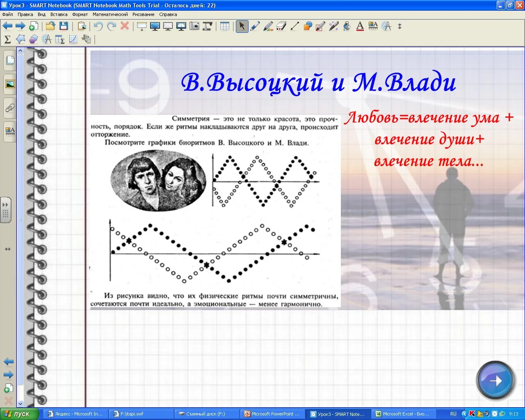Toggle dual page display icon

[x=181, y=26]
